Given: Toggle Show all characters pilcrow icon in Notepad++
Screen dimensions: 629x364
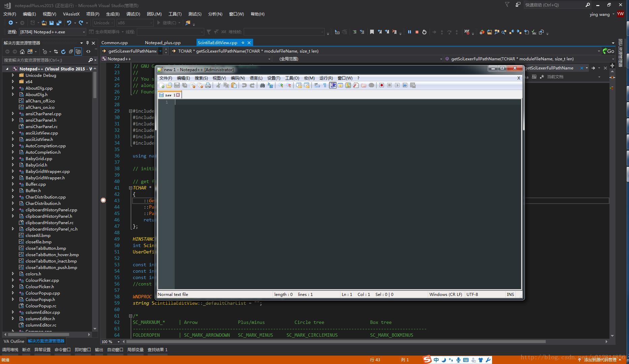Looking at the screenshot, I should point(325,85).
